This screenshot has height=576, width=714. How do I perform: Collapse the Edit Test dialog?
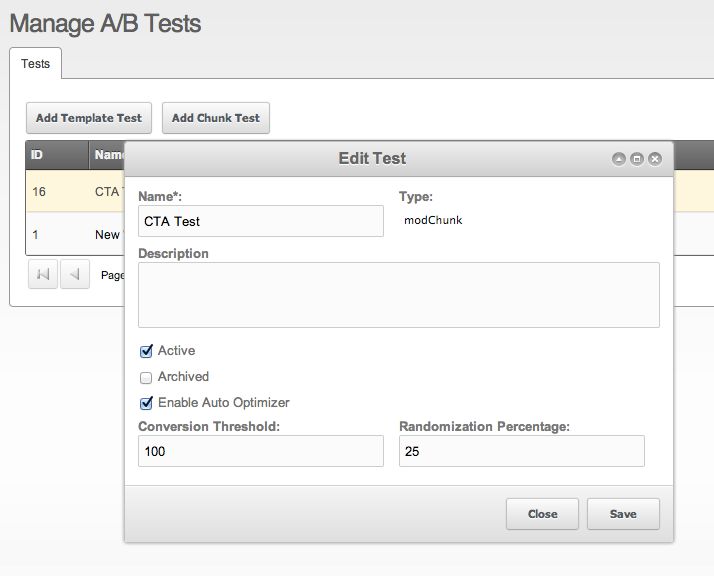click(x=619, y=159)
